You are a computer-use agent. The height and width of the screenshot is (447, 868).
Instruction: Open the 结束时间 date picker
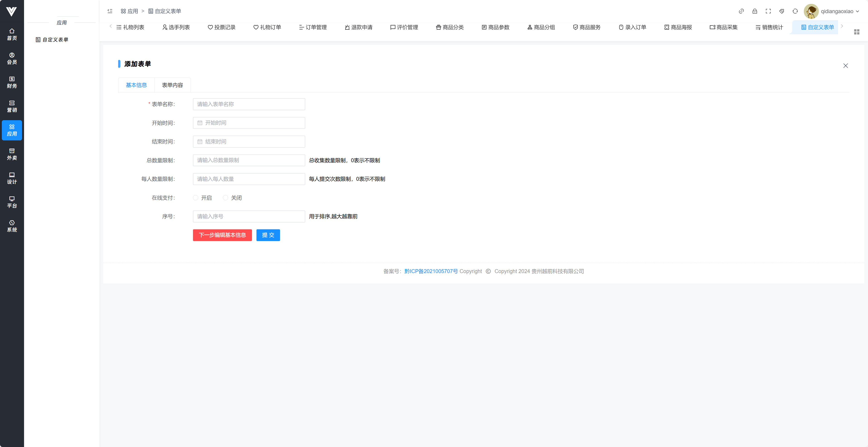click(249, 142)
